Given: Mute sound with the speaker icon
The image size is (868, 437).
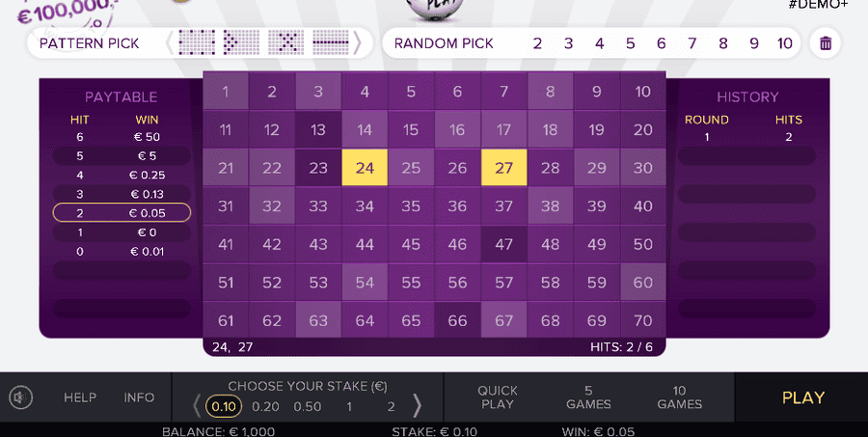Looking at the screenshot, I should [x=21, y=397].
